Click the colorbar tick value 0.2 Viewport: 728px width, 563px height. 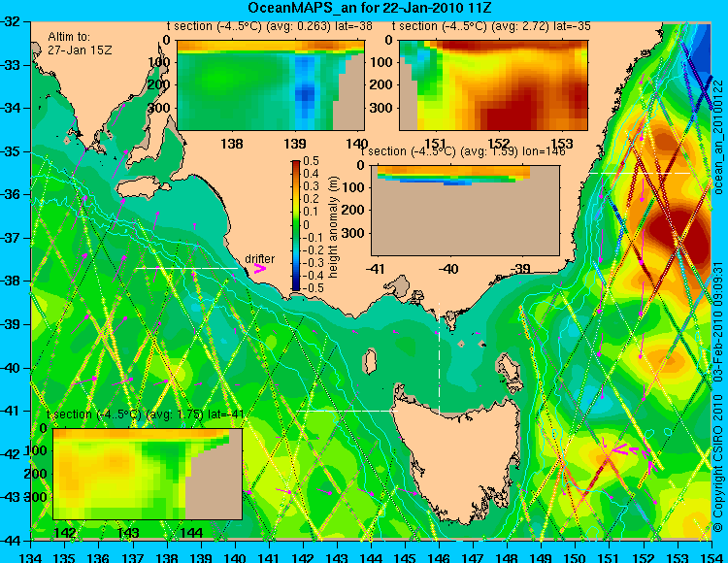tap(311, 199)
